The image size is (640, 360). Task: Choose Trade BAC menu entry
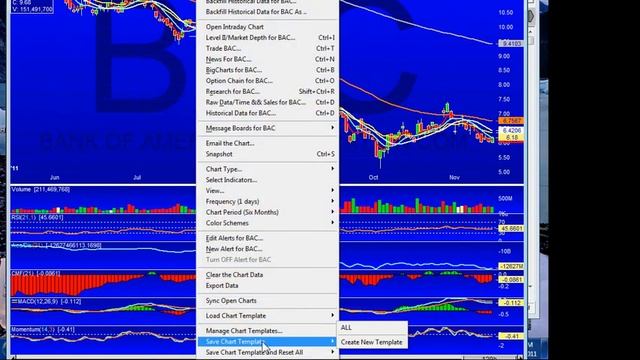coord(268,48)
